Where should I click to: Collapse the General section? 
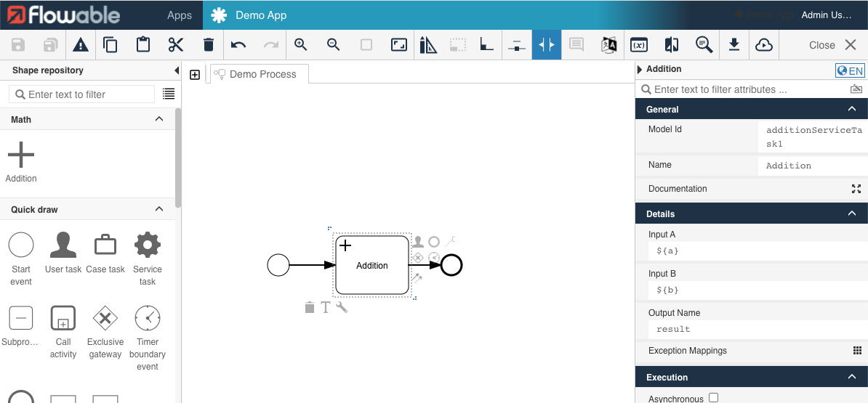pyautogui.click(x=852, y=109)
